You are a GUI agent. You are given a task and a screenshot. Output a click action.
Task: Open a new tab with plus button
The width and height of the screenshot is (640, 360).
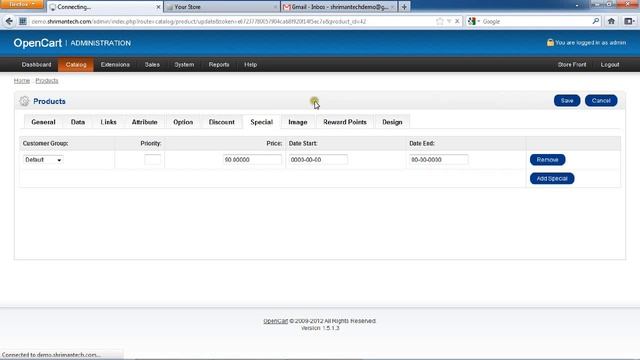pos(404,7)
